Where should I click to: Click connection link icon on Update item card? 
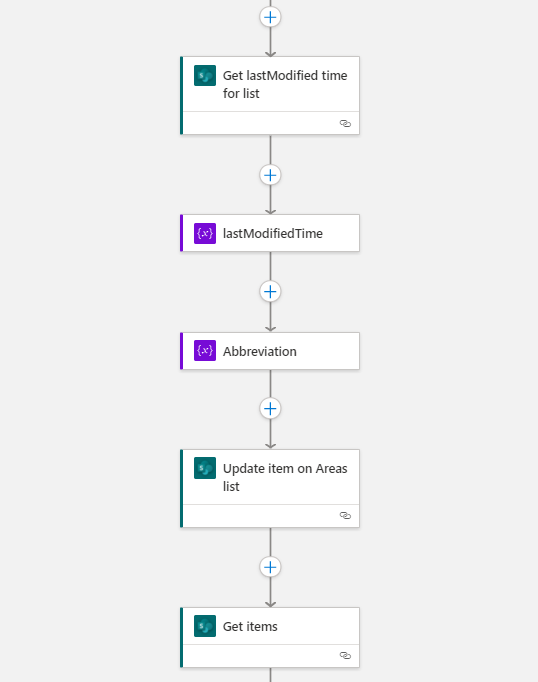click(345, 515)
